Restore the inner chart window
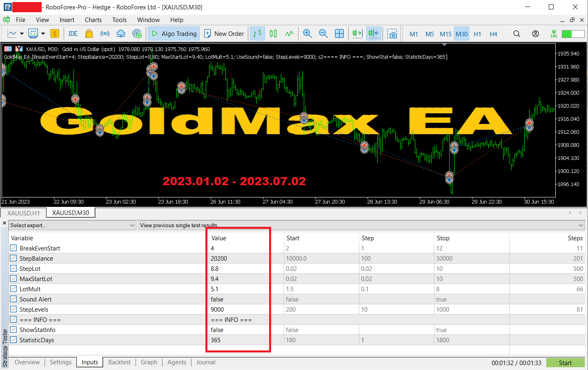Viewport: 588px width, 370px height. point(572,20)
